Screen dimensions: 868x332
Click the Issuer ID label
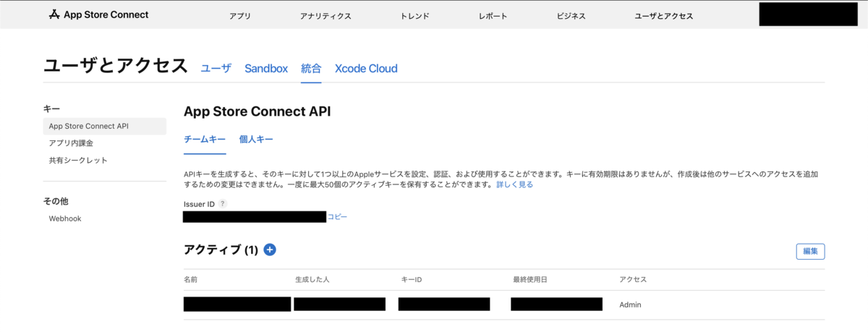coord(200,204)
